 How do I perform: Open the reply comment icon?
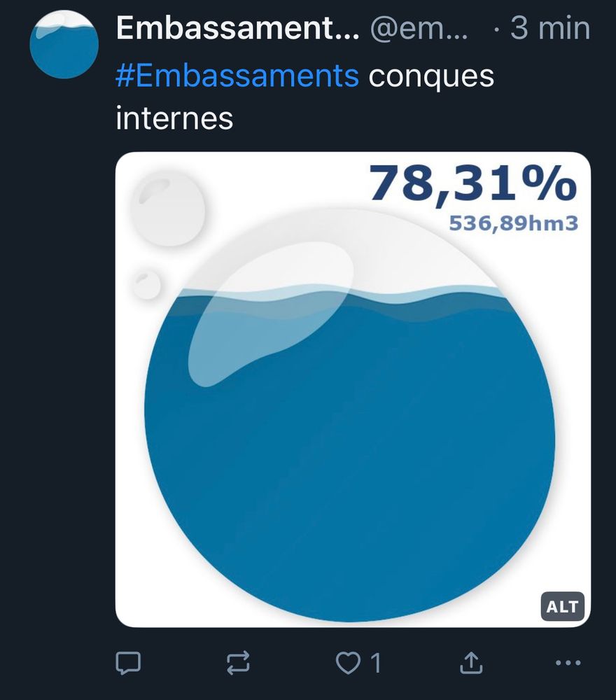[x=129, y=662]
